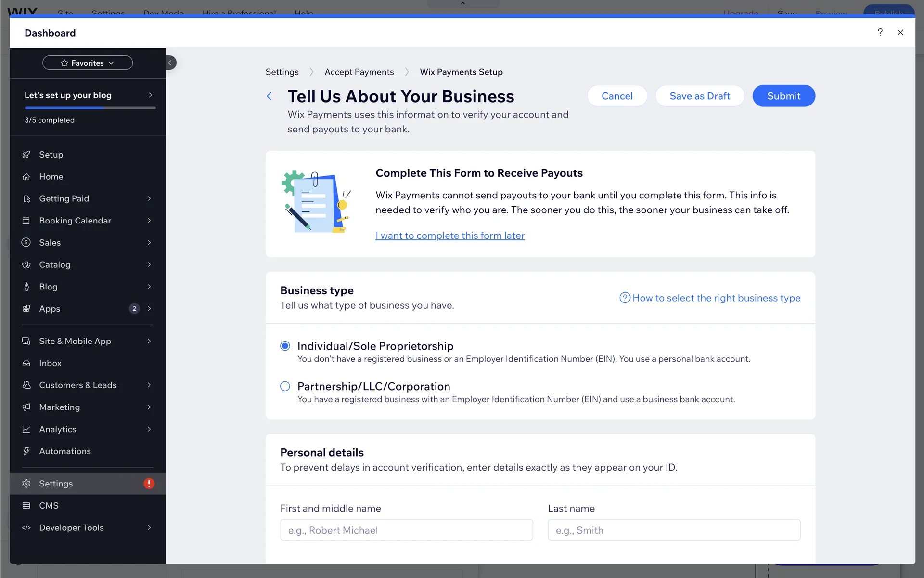Click the Submit button
Viewport: 924px width, 578px height.
point(783,96)
